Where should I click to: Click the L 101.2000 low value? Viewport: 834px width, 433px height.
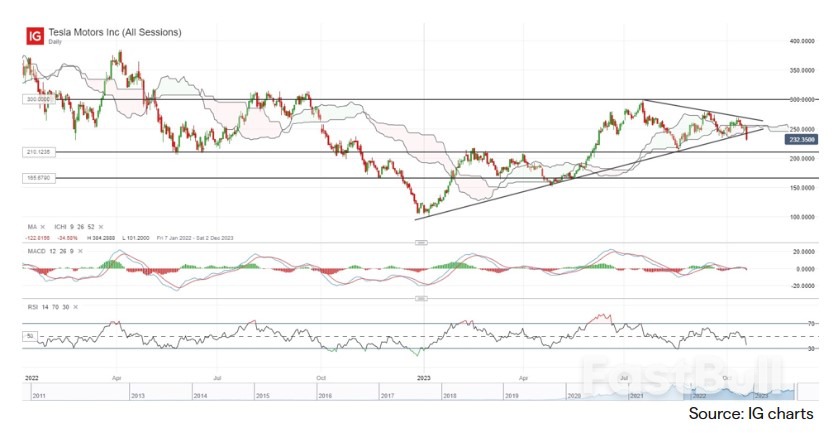[x=136, y=238]
